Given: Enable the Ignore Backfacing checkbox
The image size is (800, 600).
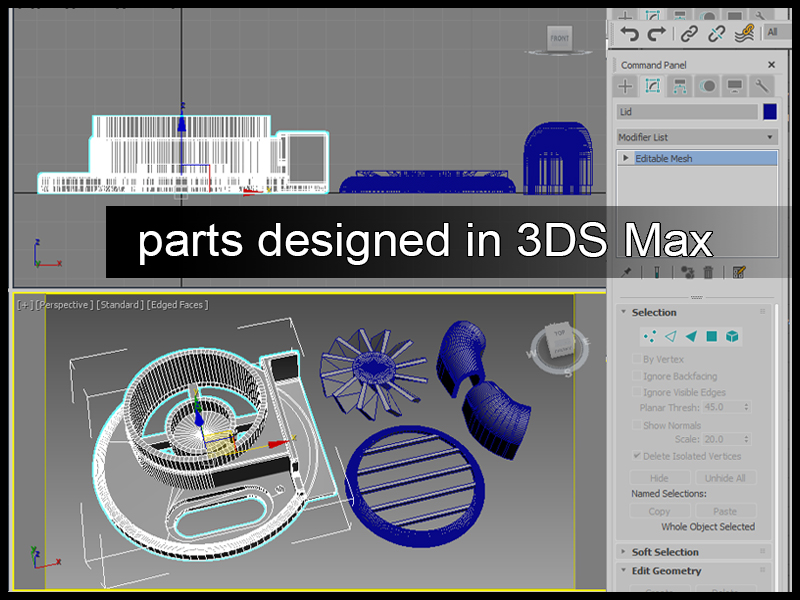Looking at the screenshot, I should [x=637, y=376].
